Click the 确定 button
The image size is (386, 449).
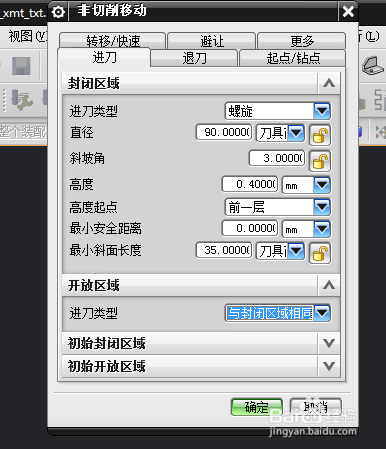[x=257, y=407]
